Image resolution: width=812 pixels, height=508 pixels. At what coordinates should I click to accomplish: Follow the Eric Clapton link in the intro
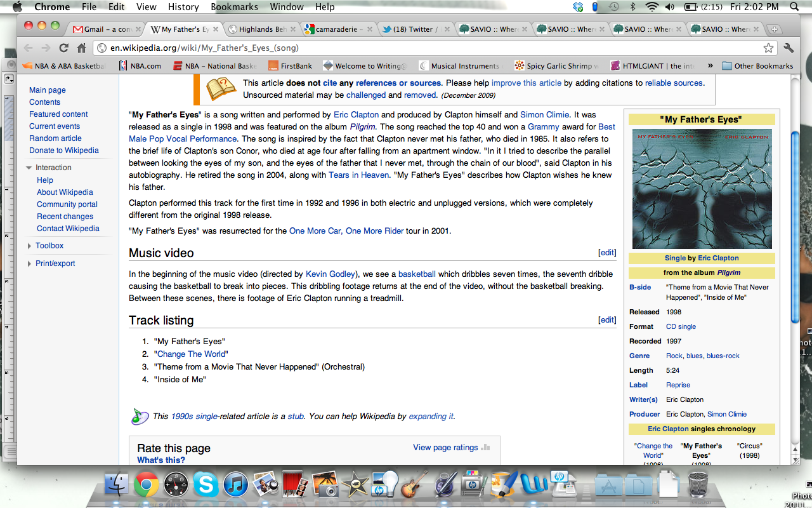tap(356, 115)
